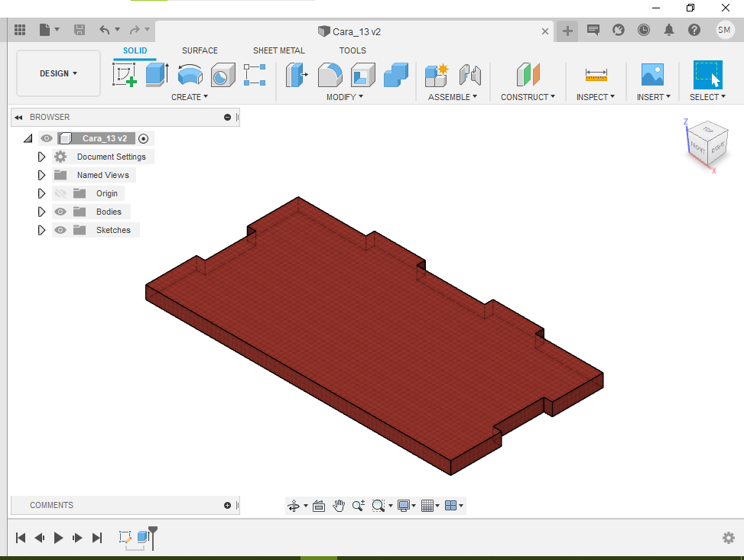Open the Data Panel grid icon
This screenshot has width=744, height=560.
coord(20,30)
